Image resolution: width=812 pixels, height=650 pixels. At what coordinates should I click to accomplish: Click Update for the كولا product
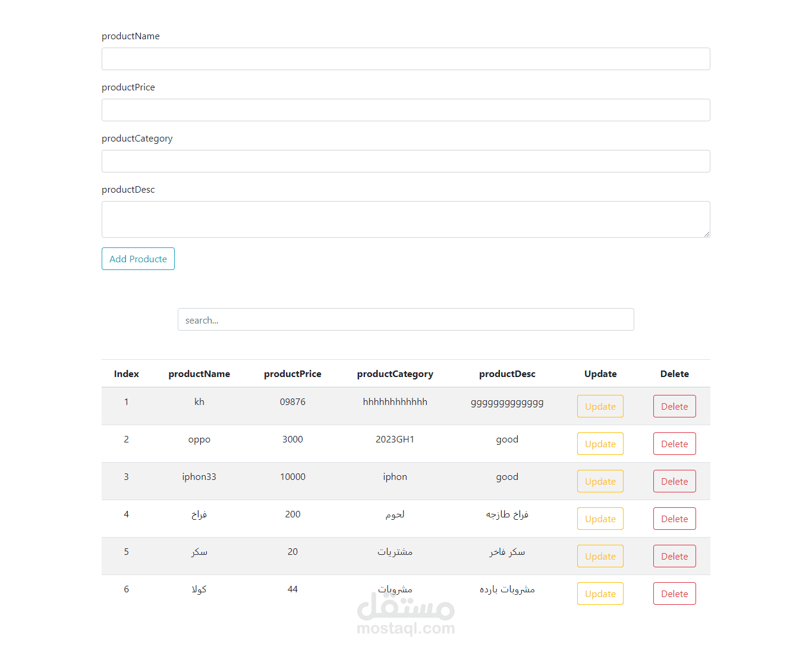[600, 594]
